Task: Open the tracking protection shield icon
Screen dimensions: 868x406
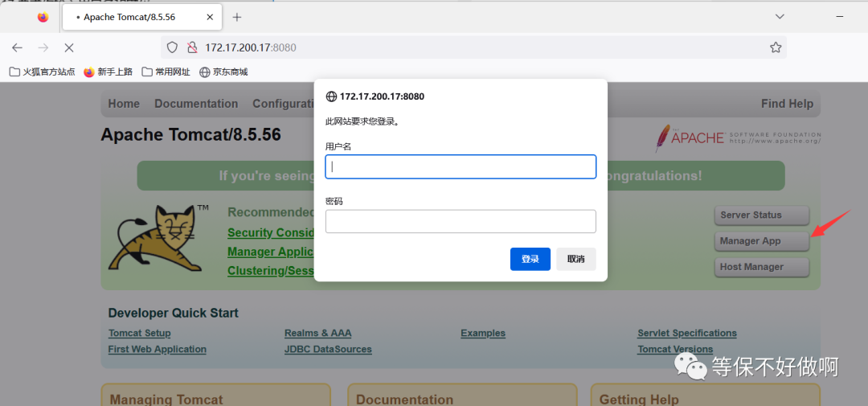Action: (172, 47)
